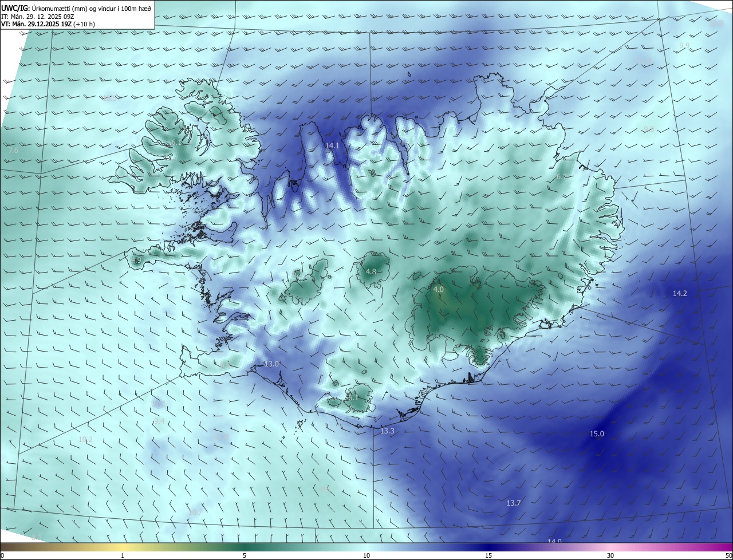This screenshot has height=560, width=733.
Task: Click the 10.7 value label
Action: 195,511
